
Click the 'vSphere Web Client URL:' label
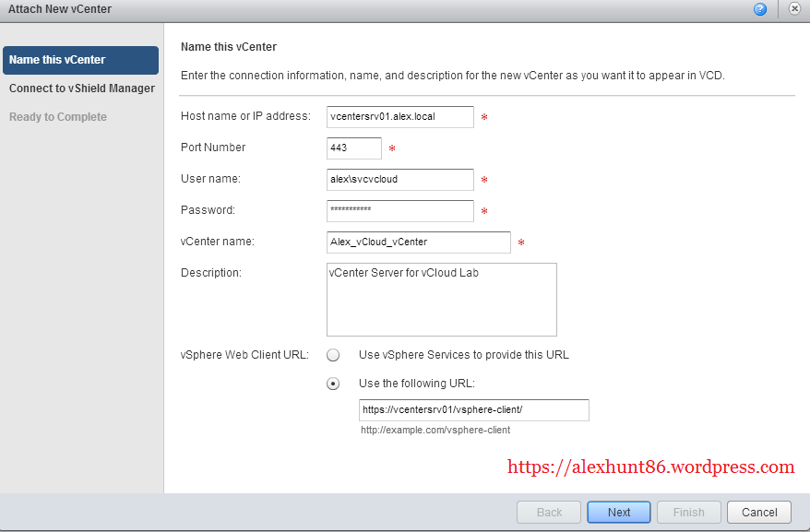pos(244,355)
